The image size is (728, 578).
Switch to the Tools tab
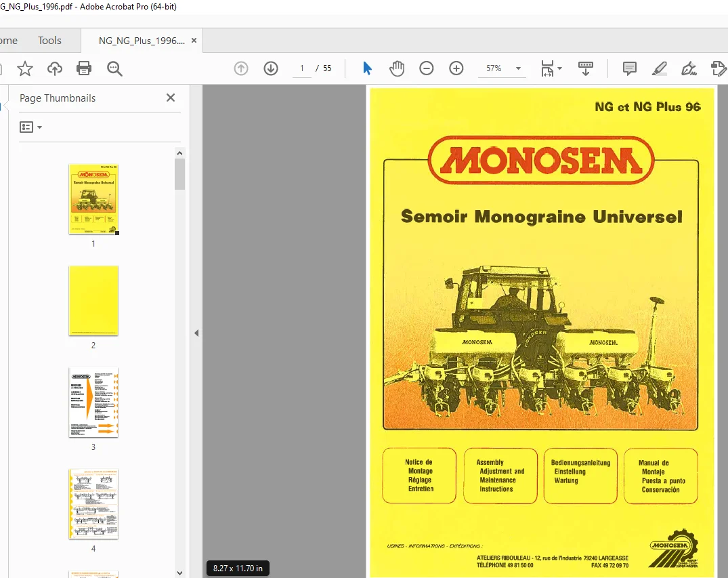point(49,41)
